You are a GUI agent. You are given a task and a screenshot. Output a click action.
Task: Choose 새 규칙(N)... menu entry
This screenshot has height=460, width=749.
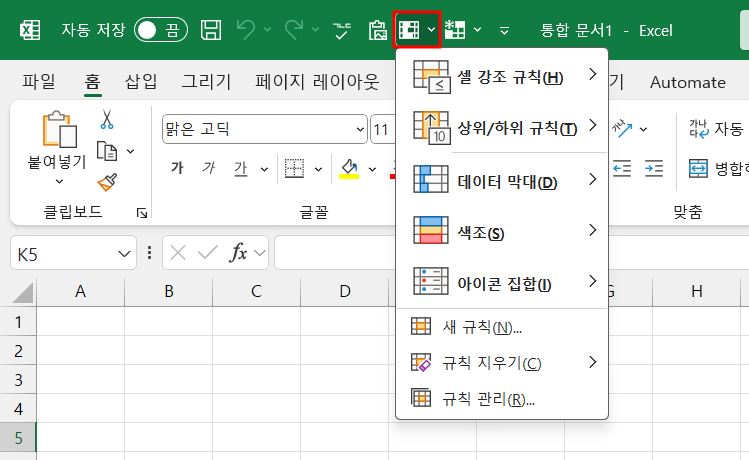click(x=503, y=327)
